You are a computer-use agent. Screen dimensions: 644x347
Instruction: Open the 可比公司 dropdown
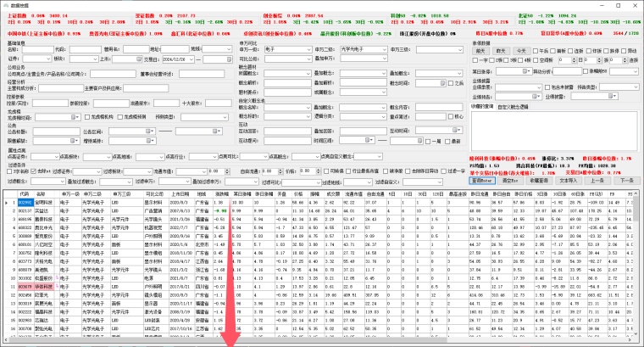click(x=308, y=59)
